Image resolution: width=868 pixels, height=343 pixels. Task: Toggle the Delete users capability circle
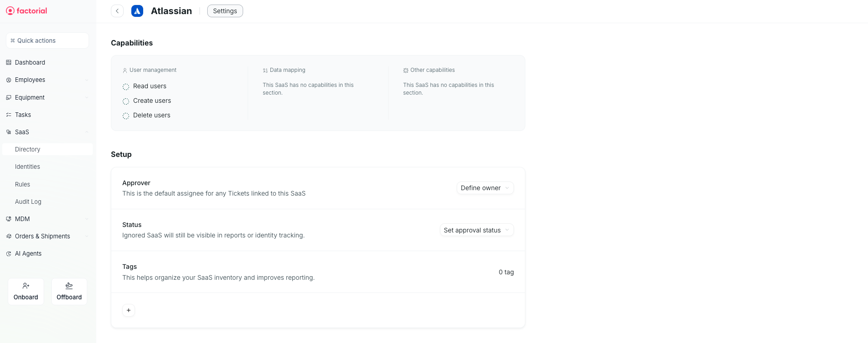click(126, 116)
